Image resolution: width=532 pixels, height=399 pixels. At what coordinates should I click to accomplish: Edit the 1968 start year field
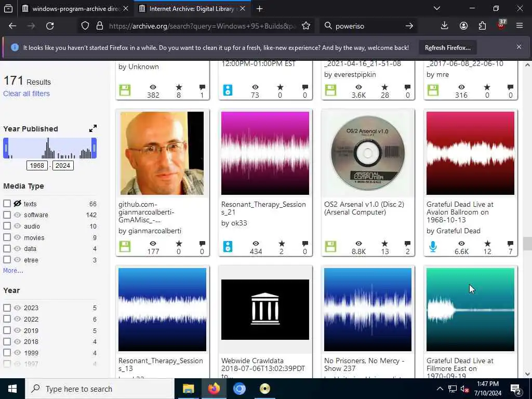[37, 166]
